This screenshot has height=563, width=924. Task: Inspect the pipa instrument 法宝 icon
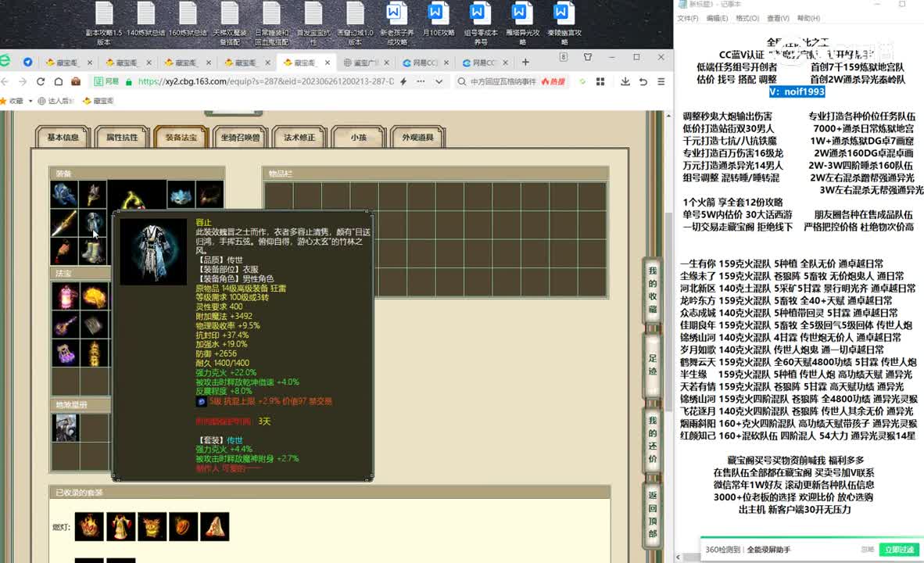(65, 325)
